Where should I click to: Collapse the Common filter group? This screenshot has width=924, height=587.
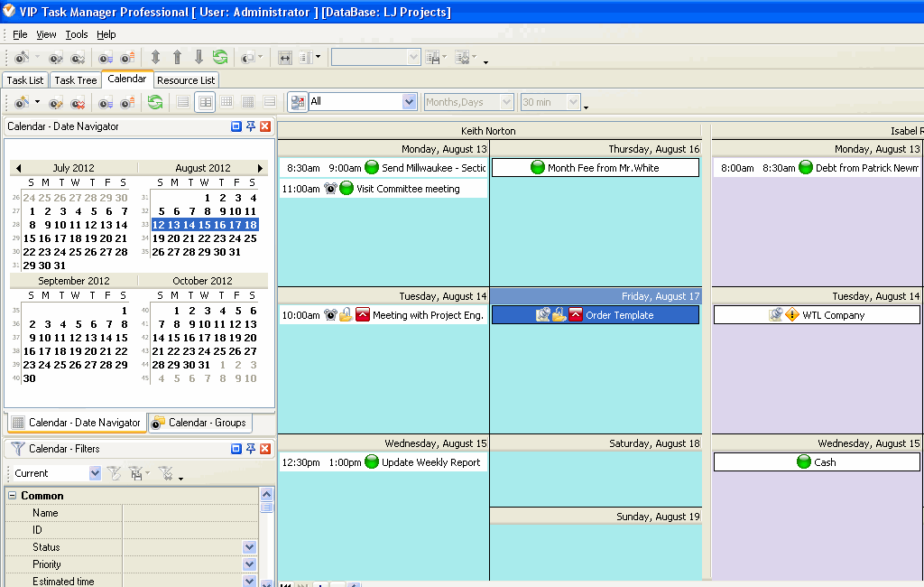tap(13, 496)
